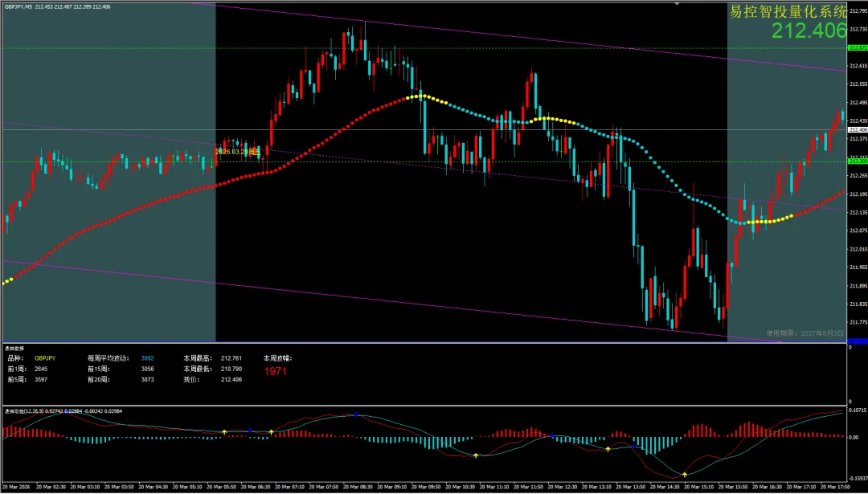Click the '20 Mar 02:30' time axis label

(50, 487)
